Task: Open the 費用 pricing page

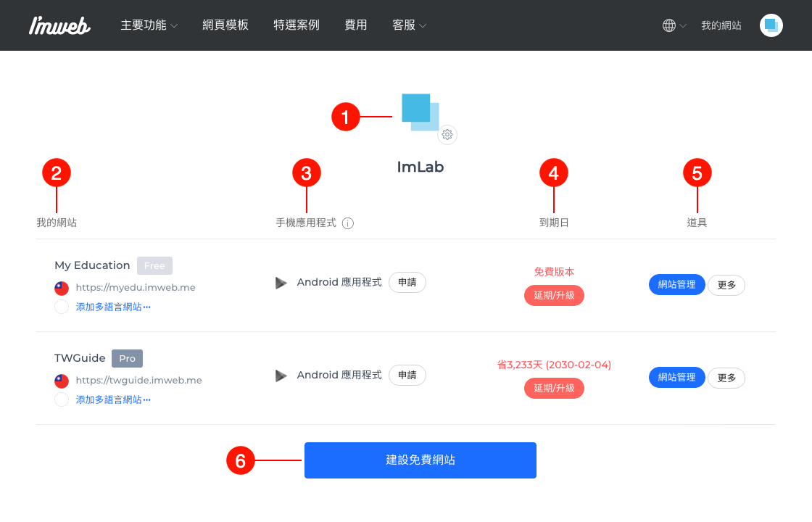Action: tap(356, 25)
